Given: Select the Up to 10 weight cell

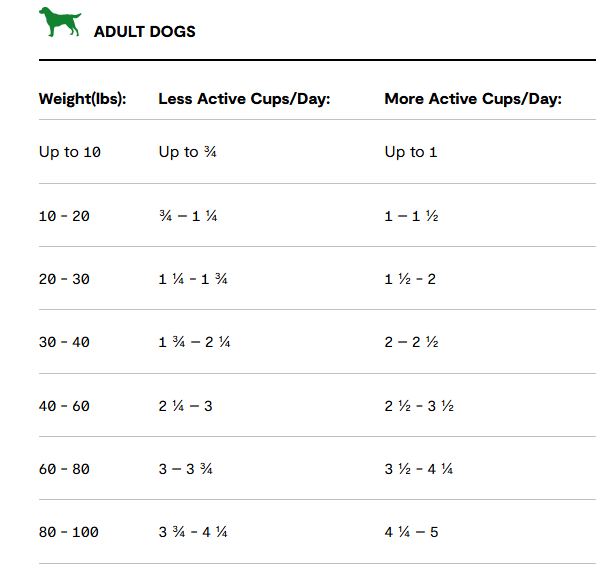Looking at the screenshot, I should [x=70, y=152].
